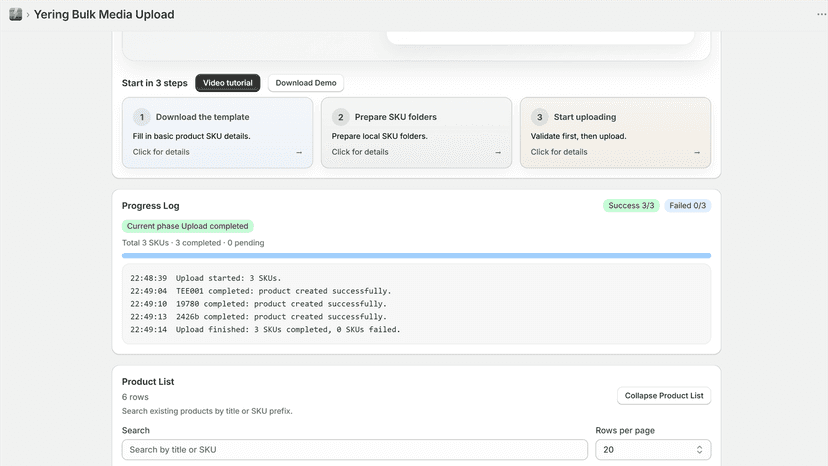
Task: Click the arrow on Start uploading card
Action: (697, 152)
